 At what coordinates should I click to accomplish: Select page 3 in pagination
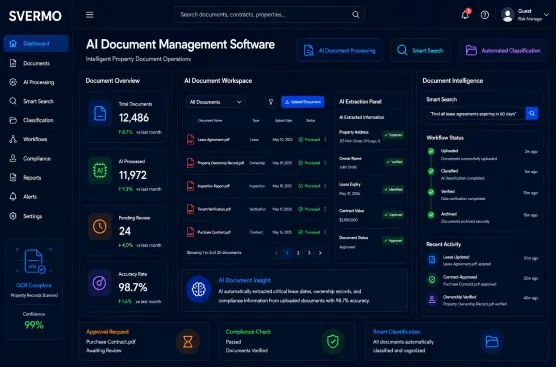(x=309, y=253)
